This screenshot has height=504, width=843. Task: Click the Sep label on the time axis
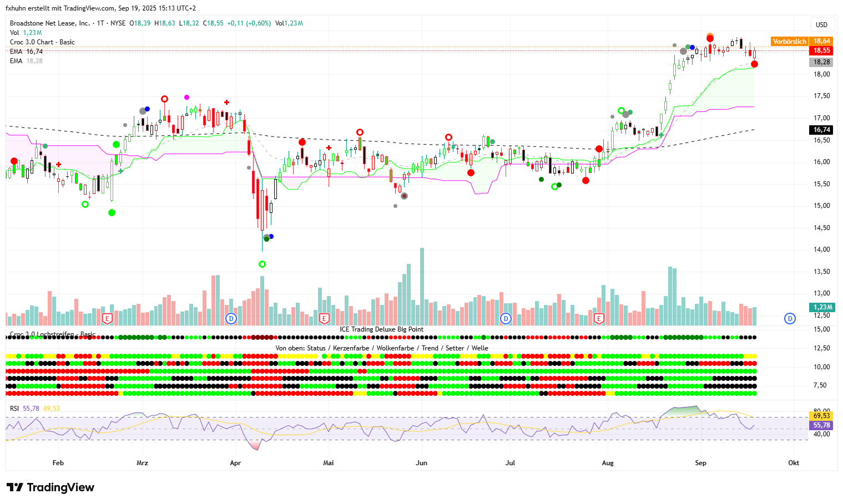click(700, 463)
